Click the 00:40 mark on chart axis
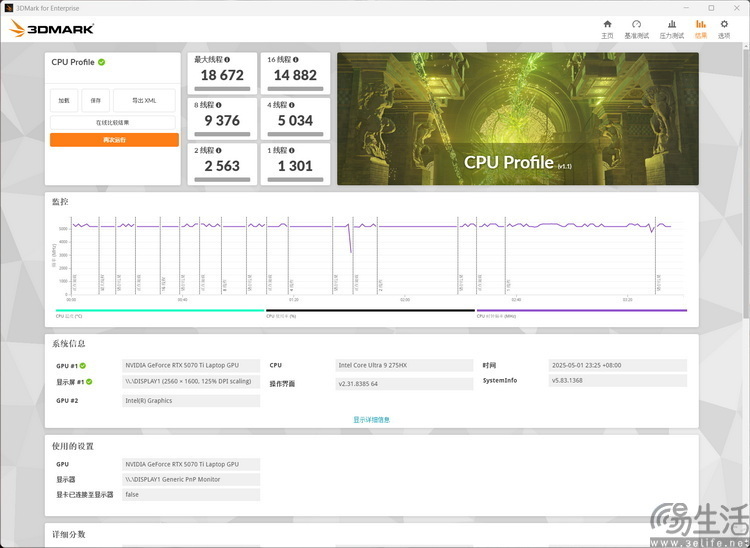The height and width of the screenshot is (548, 750). (x=182, y=300)
